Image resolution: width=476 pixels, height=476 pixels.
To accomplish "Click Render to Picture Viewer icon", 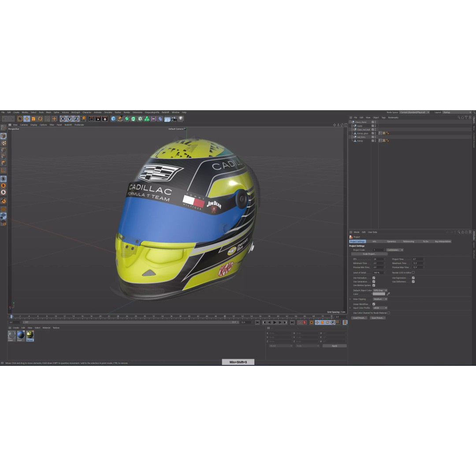I will point(98,119).
